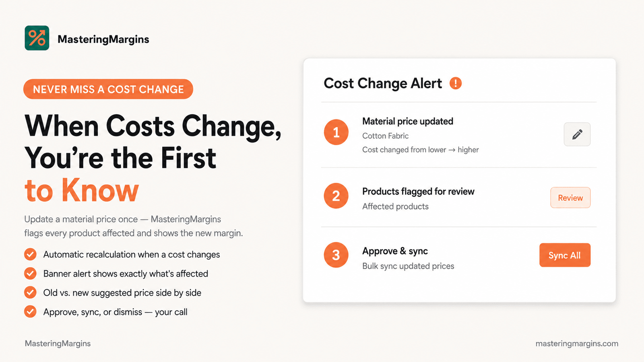Click checkmark beside Automatic recalculation

pos(30,254)
